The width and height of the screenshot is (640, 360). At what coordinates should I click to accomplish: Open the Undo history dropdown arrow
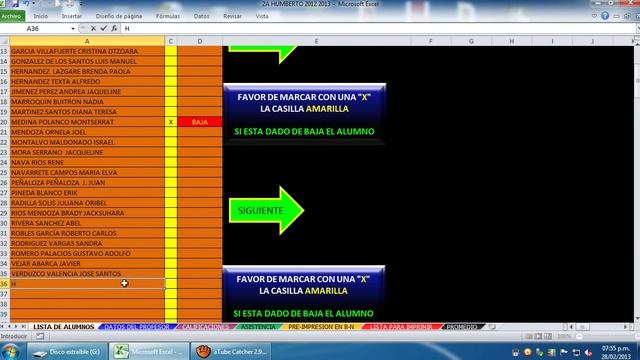pyautogui.click(x=33, y=4)
